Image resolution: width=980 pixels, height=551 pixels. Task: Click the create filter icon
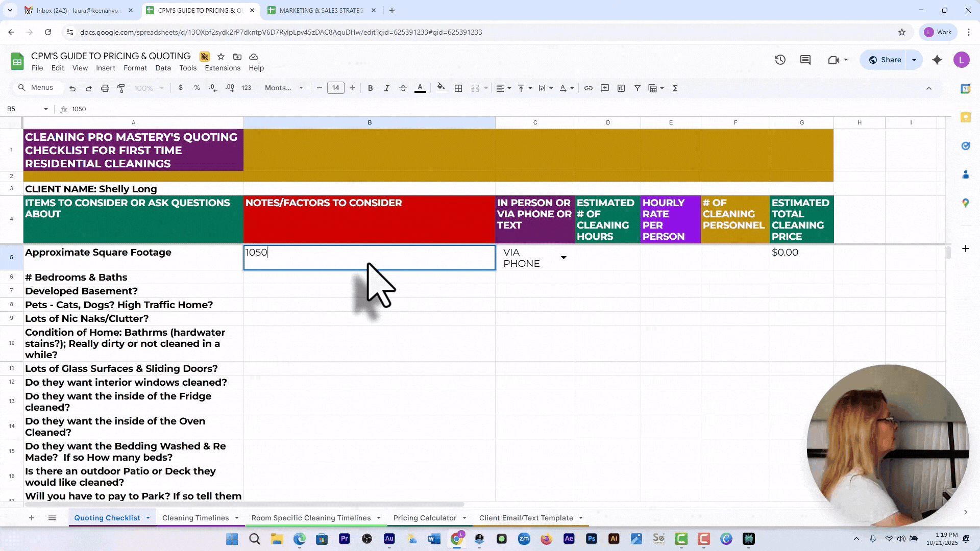pyautogui.click(x=637, y=88)
